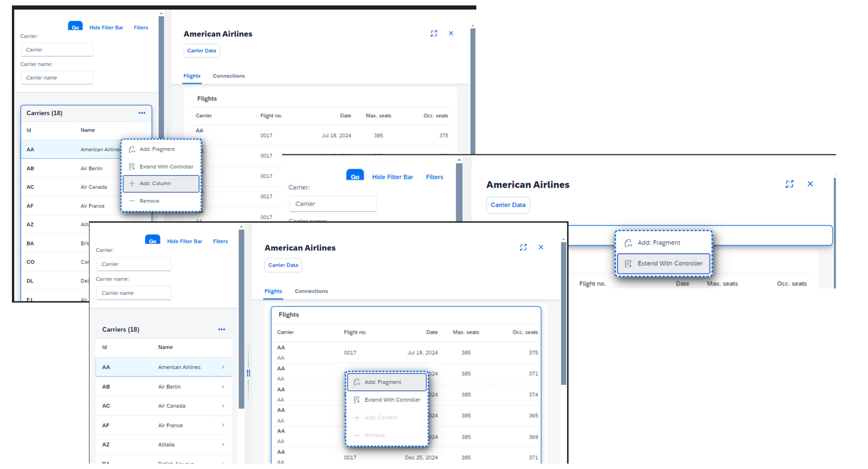Switch to Flights tab in bottom window

[x=273, y=291]
